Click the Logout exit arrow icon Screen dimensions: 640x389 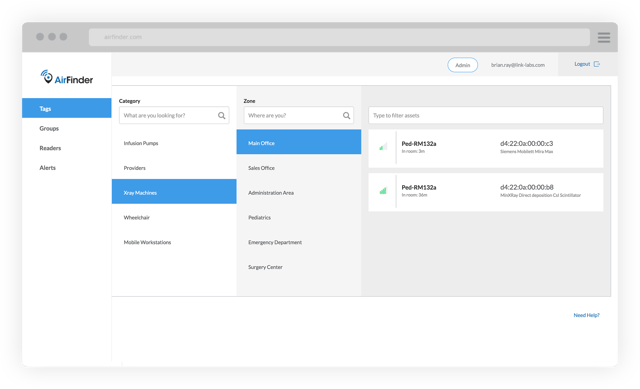coord(597,64)
